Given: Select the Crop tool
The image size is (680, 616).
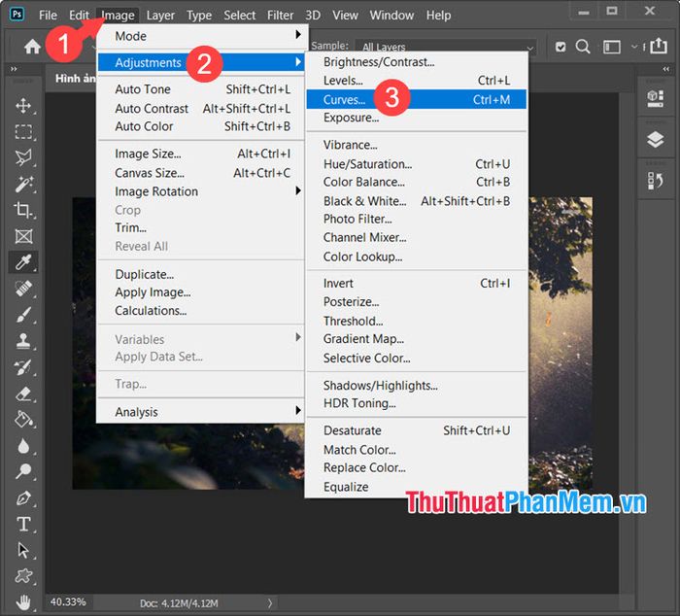Looking at the screenshot, I should coord(23,210).
